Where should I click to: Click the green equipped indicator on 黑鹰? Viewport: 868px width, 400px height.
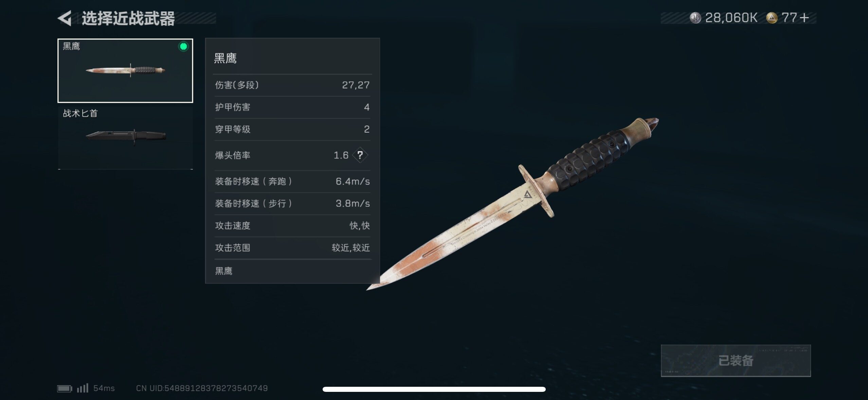point(183,46)
